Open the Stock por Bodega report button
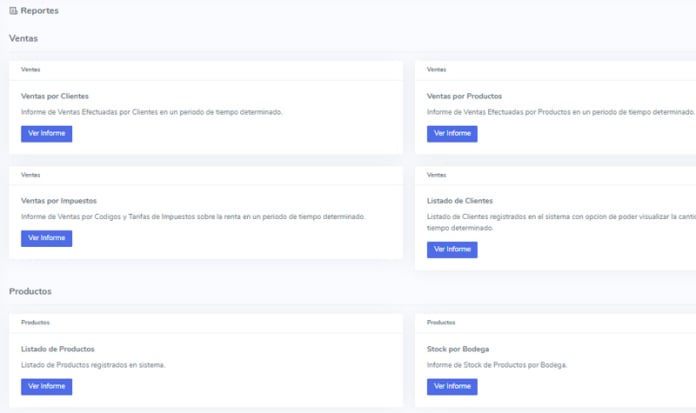The image size is (696, 413). 452,386
